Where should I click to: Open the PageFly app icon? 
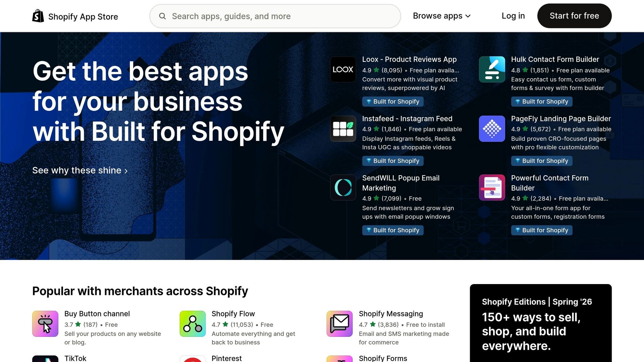[492, 129]
